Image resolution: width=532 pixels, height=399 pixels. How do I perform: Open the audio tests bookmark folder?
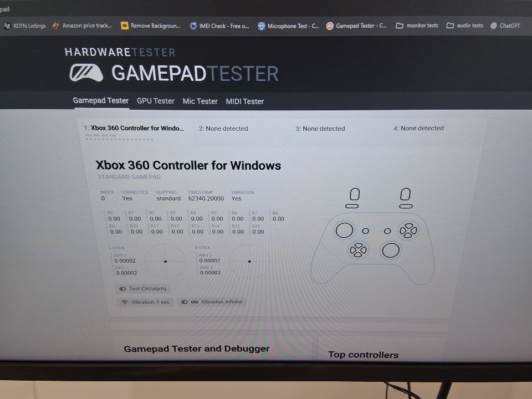pos(464,25)
